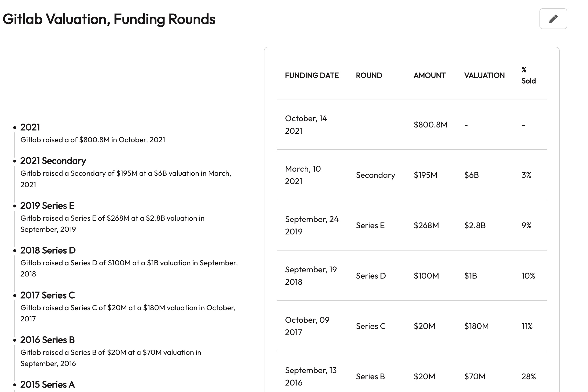Click the October, 09 2017 date cell

(x=307, y=326)
